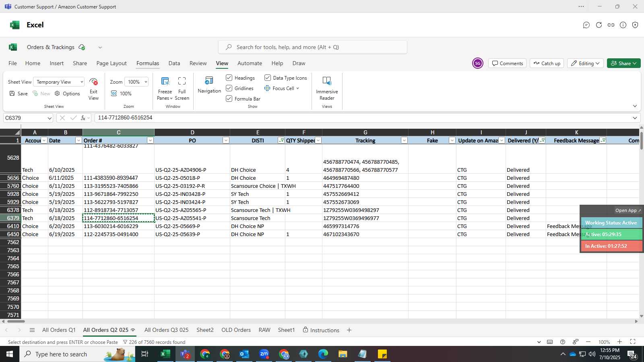Switch to the Instructions sheet
644x362 pixels.
321,330
